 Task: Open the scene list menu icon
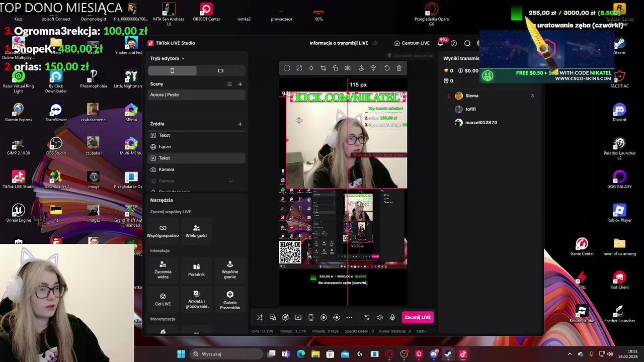pos(229,84)
